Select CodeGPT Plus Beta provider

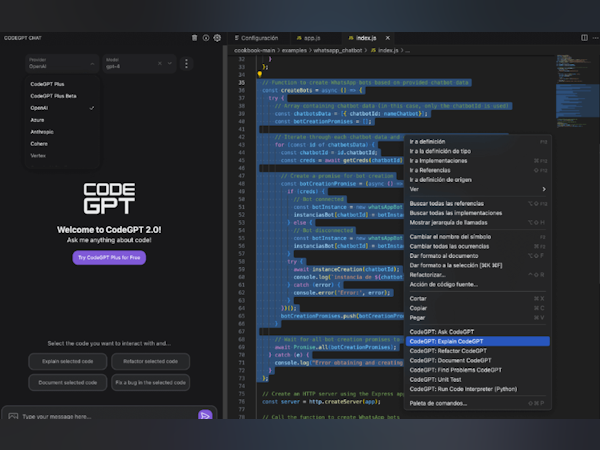tap(62, 96)
